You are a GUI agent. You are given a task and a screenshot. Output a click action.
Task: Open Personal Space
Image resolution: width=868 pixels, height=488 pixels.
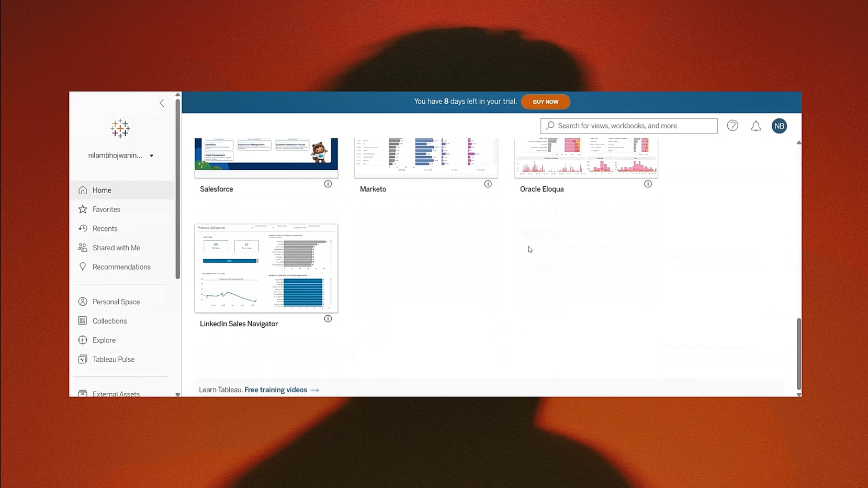(122, 302)
